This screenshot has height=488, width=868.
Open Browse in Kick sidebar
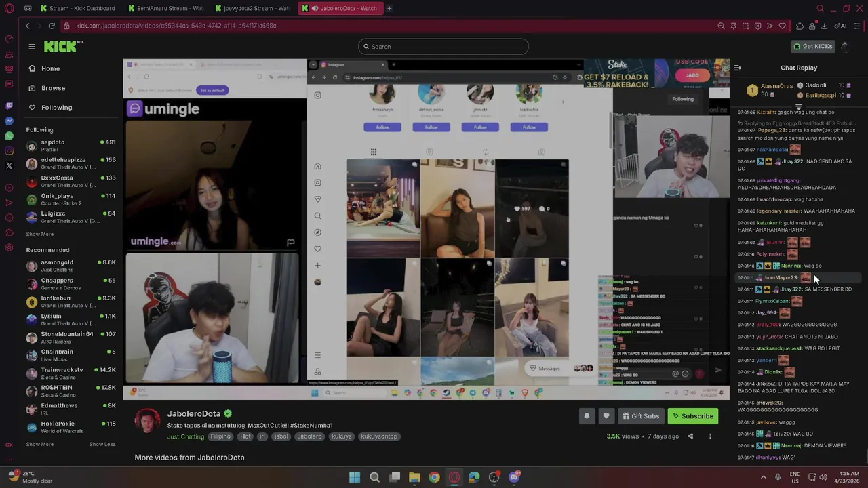coord(47,88)
